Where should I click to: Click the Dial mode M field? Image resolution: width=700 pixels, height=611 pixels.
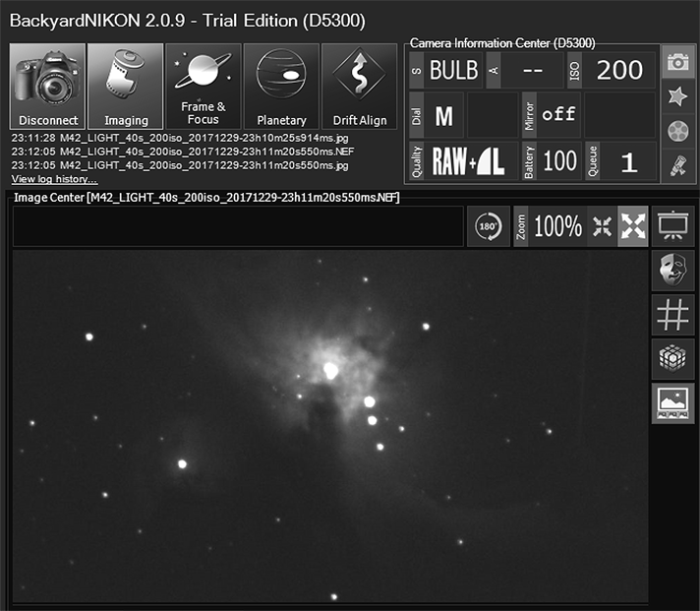(x=437, y=115)
